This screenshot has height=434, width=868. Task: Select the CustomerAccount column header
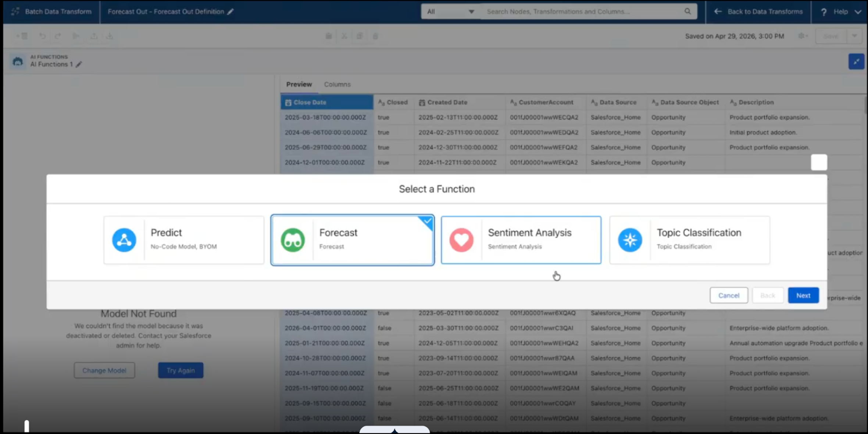pyautogui.click(x=546, y=102)
